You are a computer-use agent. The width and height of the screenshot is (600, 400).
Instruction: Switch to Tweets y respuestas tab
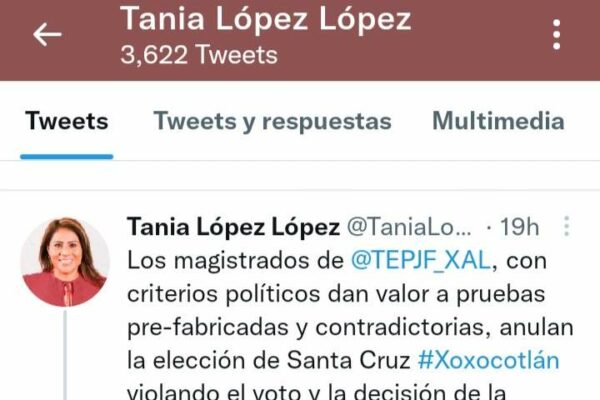pyautogui.click(x=272, y=121)
